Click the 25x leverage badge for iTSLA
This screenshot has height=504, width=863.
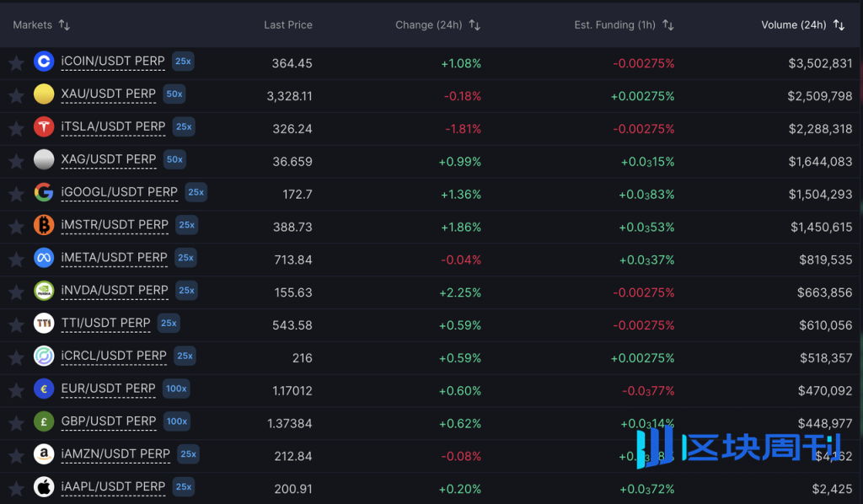(184, 126)
